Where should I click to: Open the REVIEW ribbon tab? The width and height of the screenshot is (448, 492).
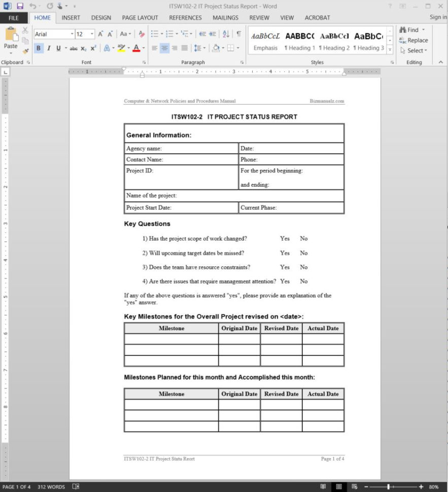259,18
